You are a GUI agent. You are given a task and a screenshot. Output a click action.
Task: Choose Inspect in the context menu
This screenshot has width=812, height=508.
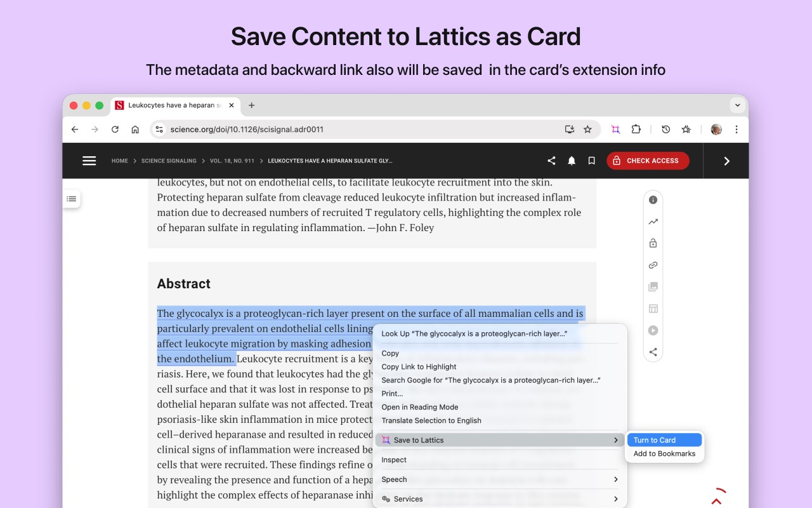click(x=500, y=460)
